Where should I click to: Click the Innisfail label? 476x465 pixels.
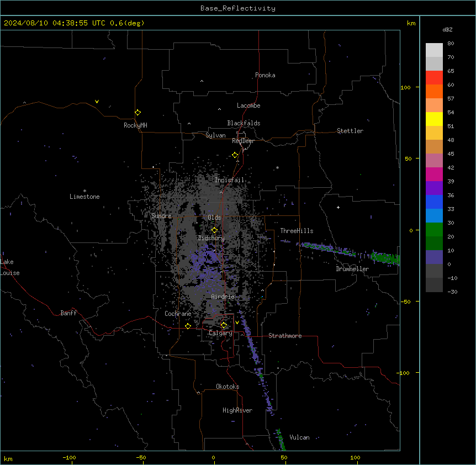229,180
